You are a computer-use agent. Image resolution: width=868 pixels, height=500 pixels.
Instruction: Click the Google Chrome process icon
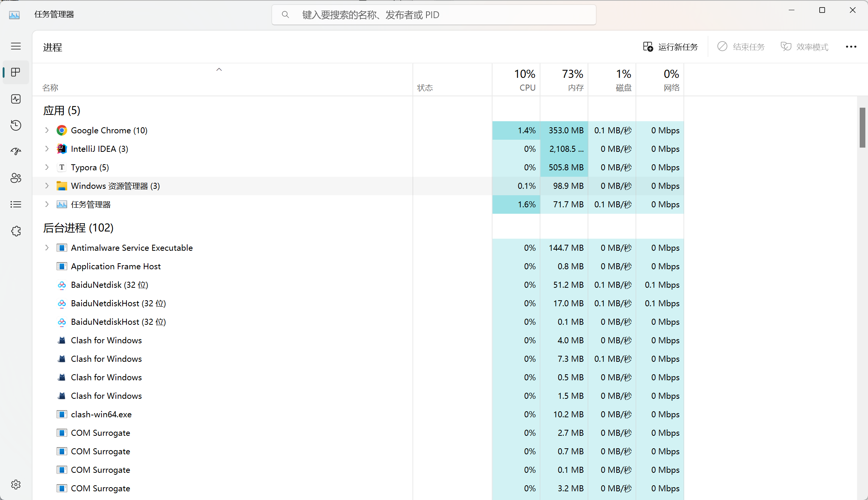(x=62, y=130)
